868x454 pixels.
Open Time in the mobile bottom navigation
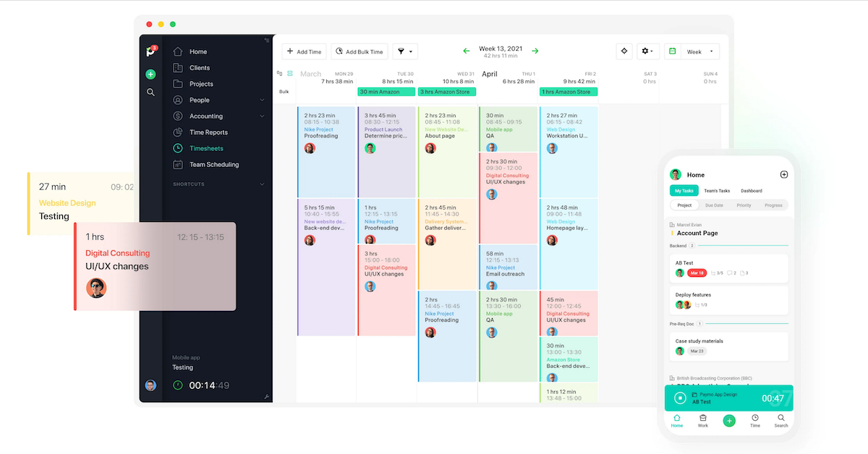pyautogui.click(x=755, y=420)
